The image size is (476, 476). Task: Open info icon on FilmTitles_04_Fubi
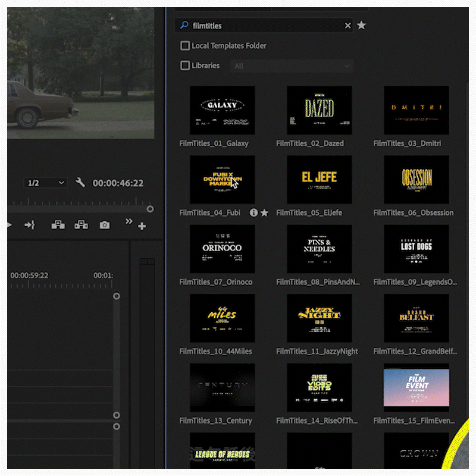253,212
